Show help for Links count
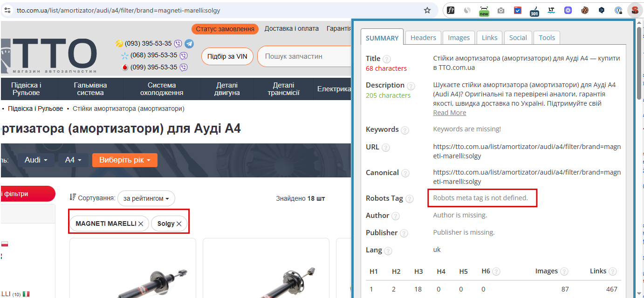The width and height of the screenshot is (644, 298). point(613,271)
